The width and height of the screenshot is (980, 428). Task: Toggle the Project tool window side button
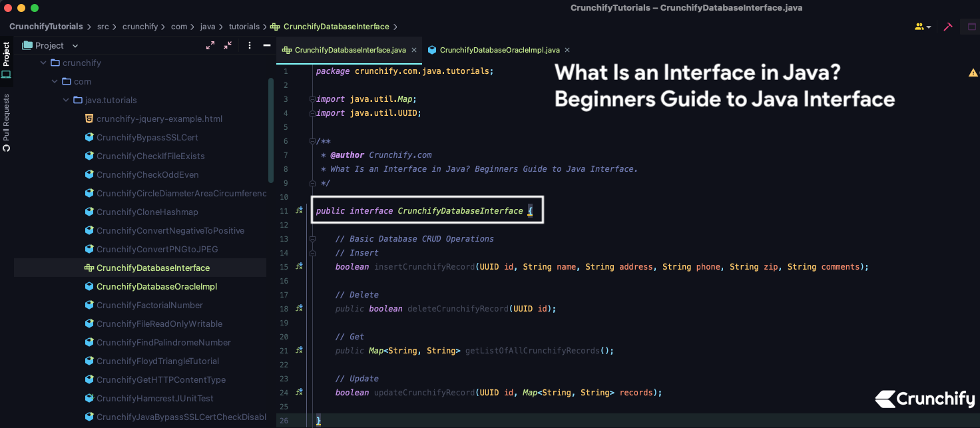(x=6, y=59)
